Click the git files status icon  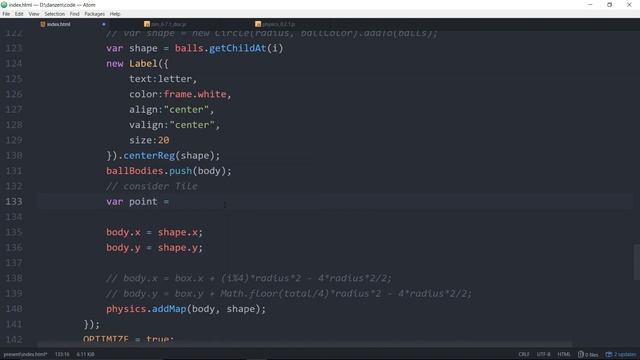click(x=588, y=354)
